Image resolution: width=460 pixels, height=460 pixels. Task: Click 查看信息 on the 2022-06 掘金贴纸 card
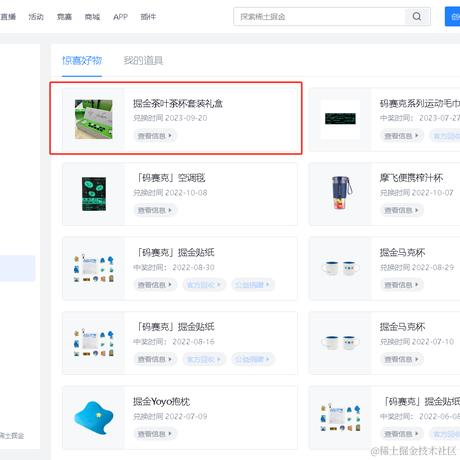[x=402, y=434]
